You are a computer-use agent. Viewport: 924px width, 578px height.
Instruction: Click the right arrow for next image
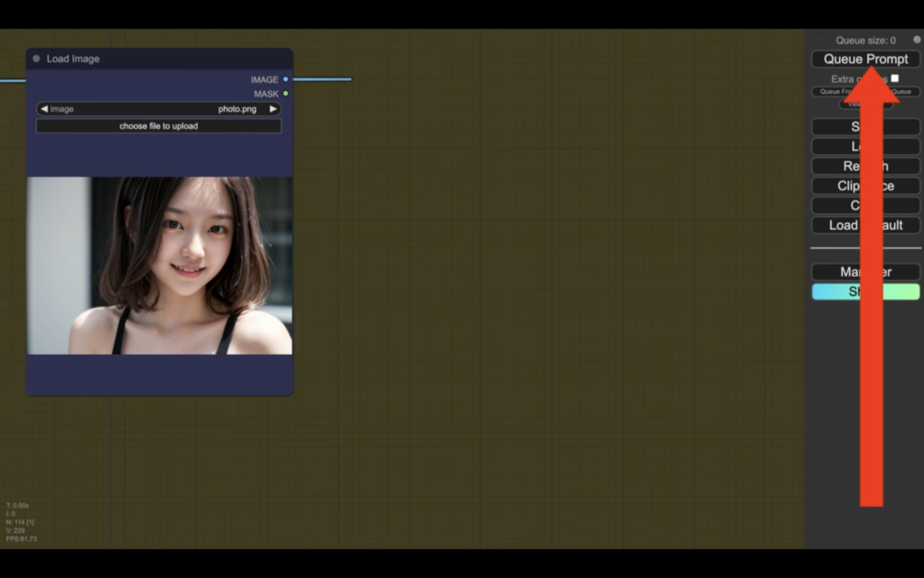point(273,109)
